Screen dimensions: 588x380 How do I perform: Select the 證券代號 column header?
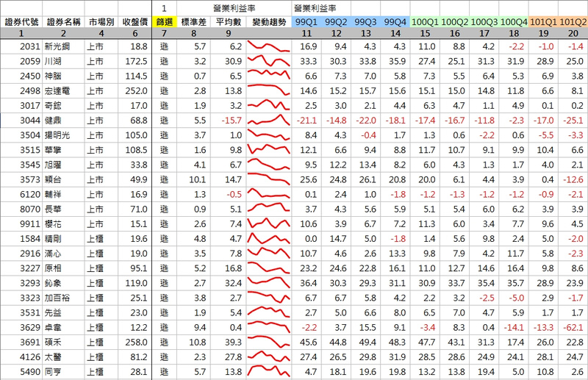[x=21, y=22]
